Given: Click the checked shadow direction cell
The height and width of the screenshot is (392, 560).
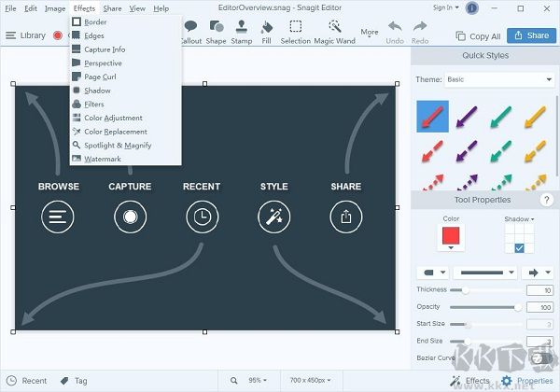Looking at the screenshot, I should (520, 247).
